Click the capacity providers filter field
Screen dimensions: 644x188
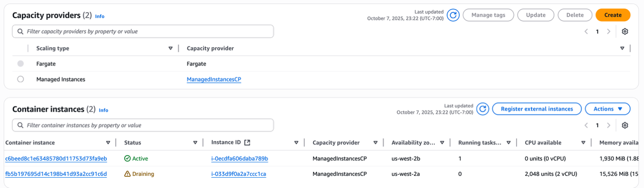click(143, 32)
